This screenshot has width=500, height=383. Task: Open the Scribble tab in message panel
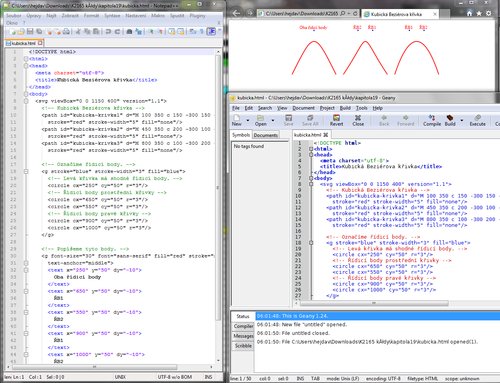point(243,346)
